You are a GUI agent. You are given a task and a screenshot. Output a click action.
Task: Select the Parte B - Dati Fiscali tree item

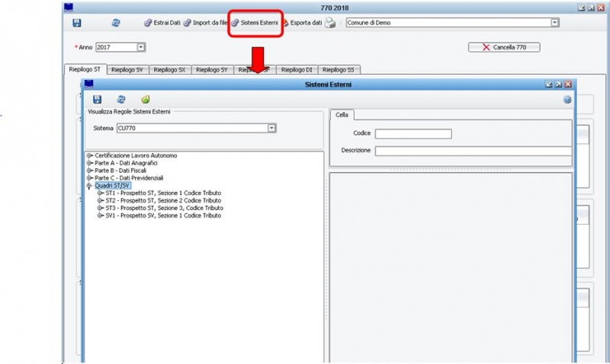[x=120, y=171]
